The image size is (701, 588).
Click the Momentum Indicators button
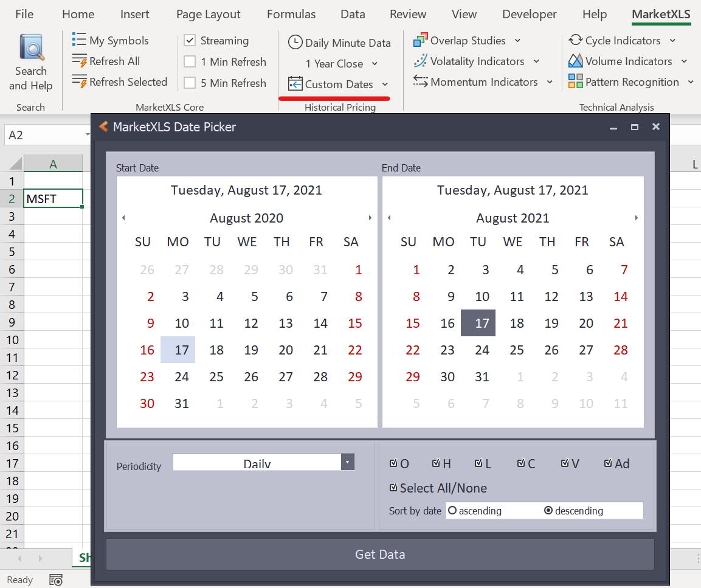tap(482, 81)
